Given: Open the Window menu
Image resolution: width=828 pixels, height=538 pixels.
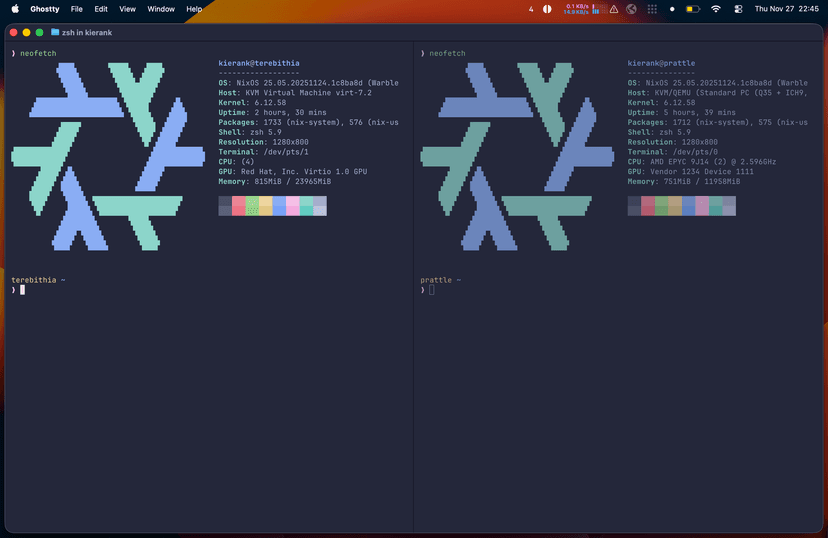Looking at the screenshot, I should coord(160,9).
